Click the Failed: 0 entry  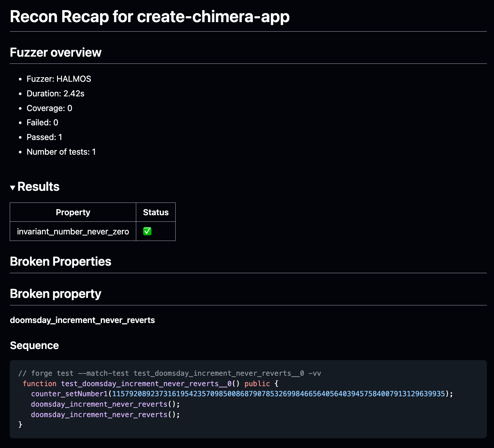42,122
